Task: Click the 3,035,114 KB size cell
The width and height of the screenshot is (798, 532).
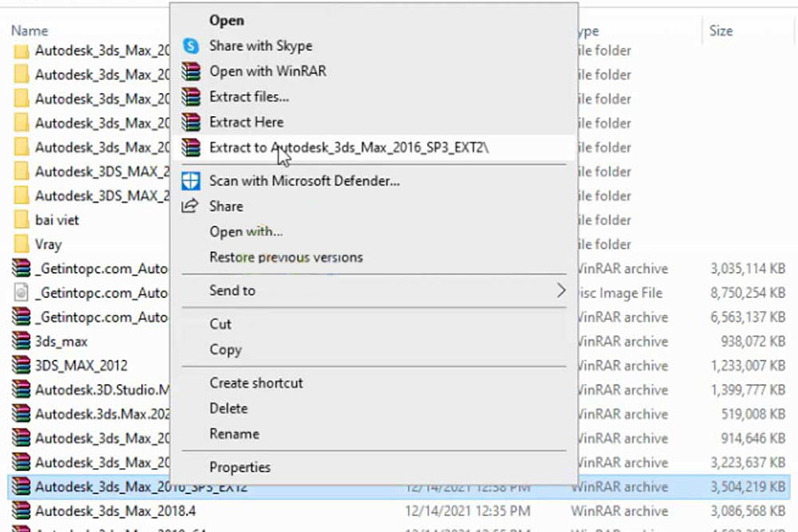Action: 747,269
